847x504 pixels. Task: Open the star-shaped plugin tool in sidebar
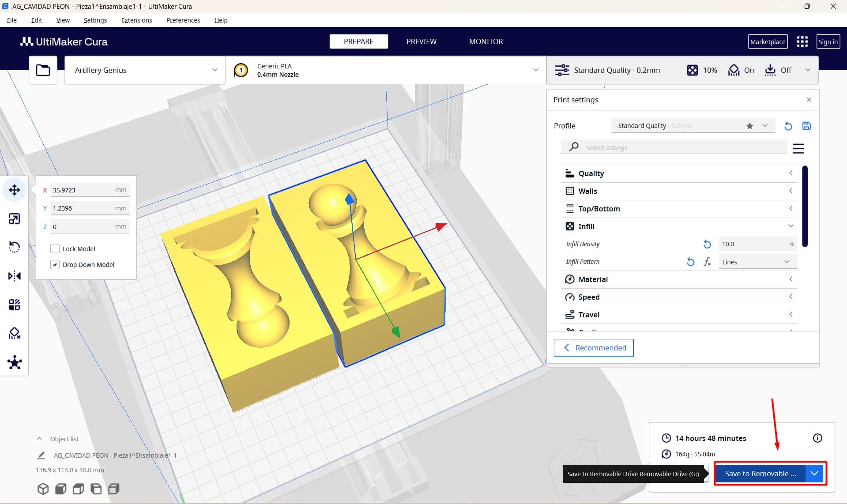coord(14,362)
